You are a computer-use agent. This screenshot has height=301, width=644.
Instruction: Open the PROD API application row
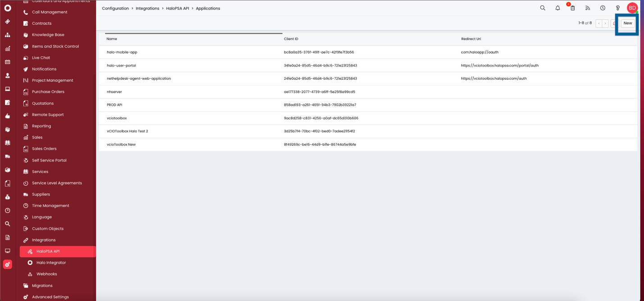[368, 105]
